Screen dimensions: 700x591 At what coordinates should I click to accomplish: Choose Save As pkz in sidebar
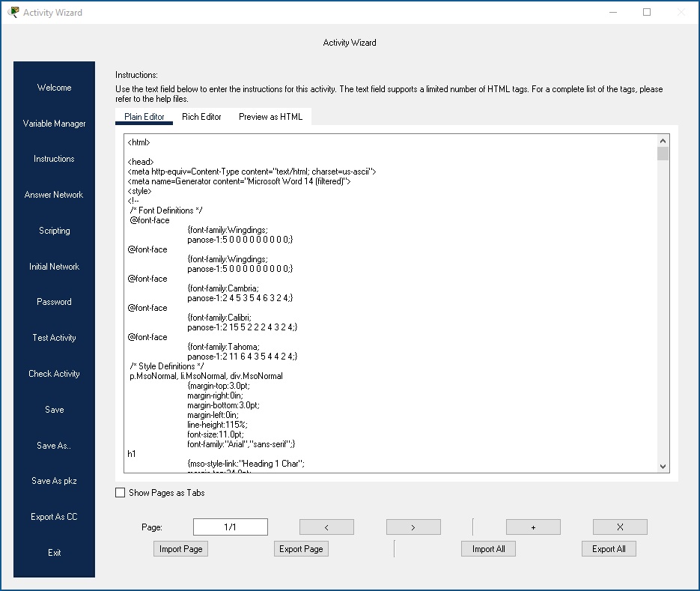54,481
